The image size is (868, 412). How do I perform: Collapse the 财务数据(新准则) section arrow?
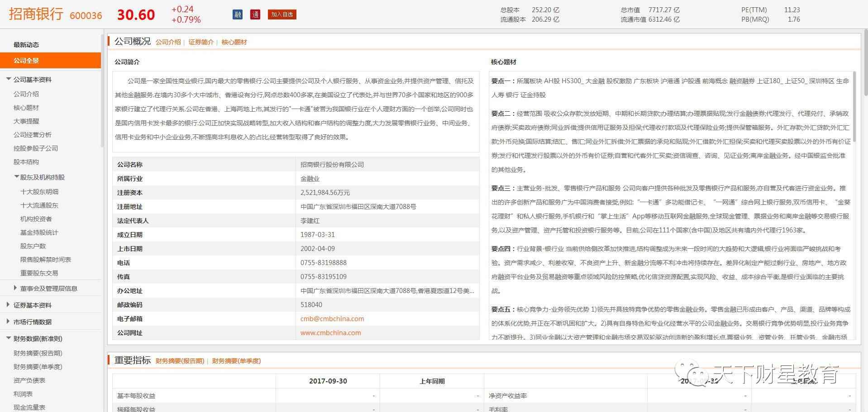pos(8,338)
